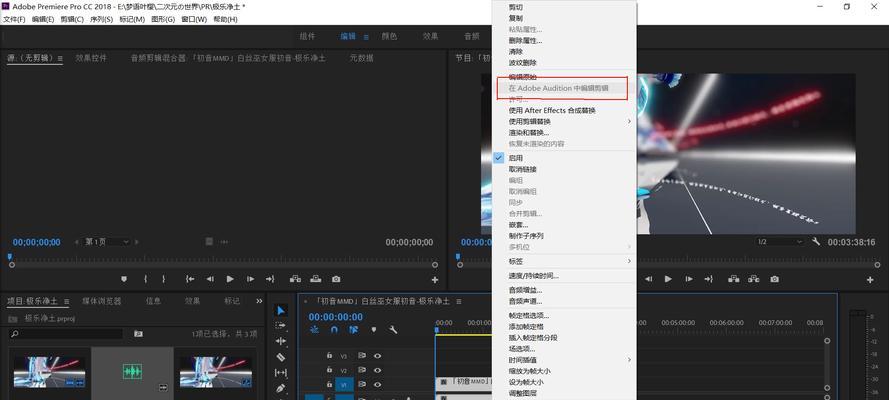Image resolution: width=889 pixels, height=400 pixels.
Task: Toggle nest-or-individual-clips insert mode in timeline
Action: coord(315,329)
